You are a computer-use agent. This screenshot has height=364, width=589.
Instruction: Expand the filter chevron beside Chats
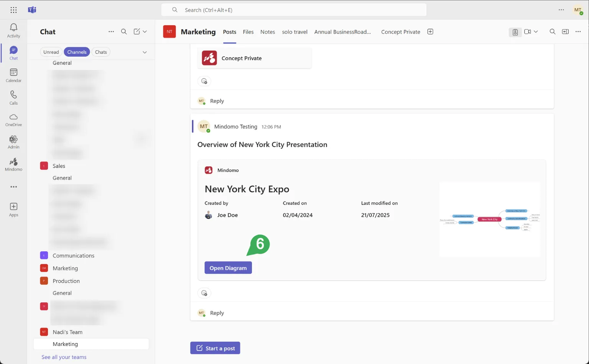click(x=145, y=52)
